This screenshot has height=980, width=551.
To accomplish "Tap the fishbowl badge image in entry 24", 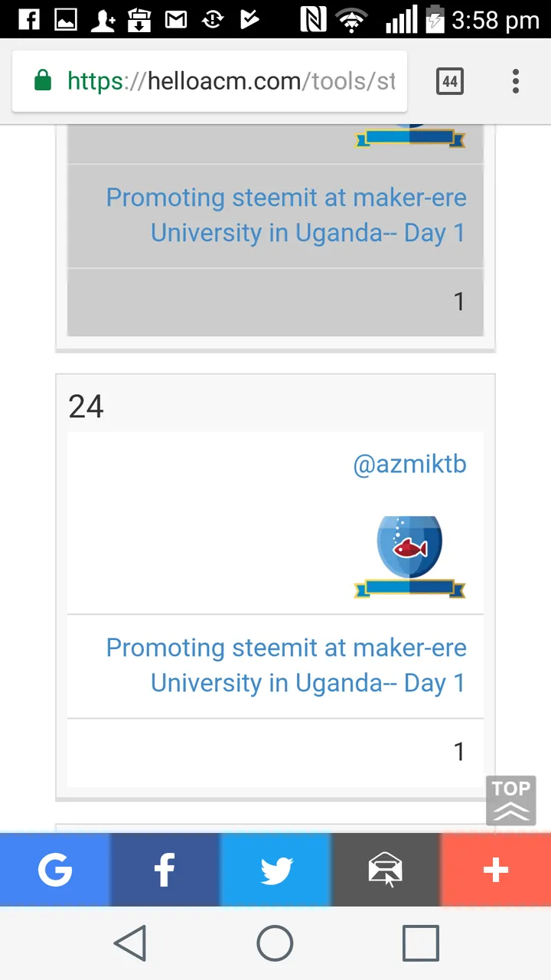I will tap(409, 557).
